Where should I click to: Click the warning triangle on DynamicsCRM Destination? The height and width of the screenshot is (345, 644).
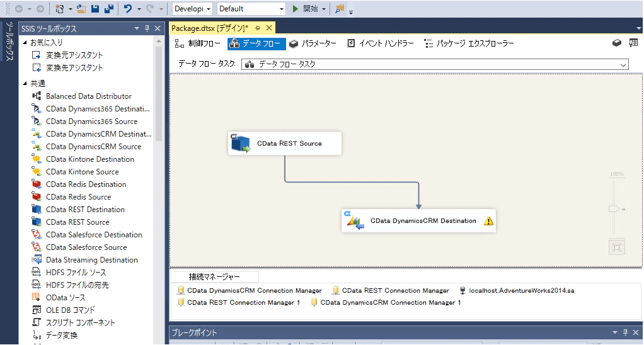[x=488, y=221]
